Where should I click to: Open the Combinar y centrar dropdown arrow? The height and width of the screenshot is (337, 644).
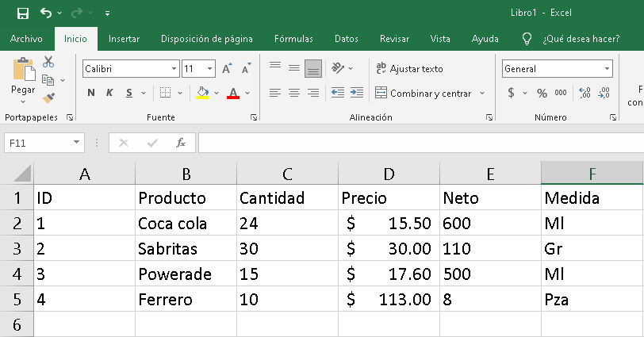(x=481, y=94)
